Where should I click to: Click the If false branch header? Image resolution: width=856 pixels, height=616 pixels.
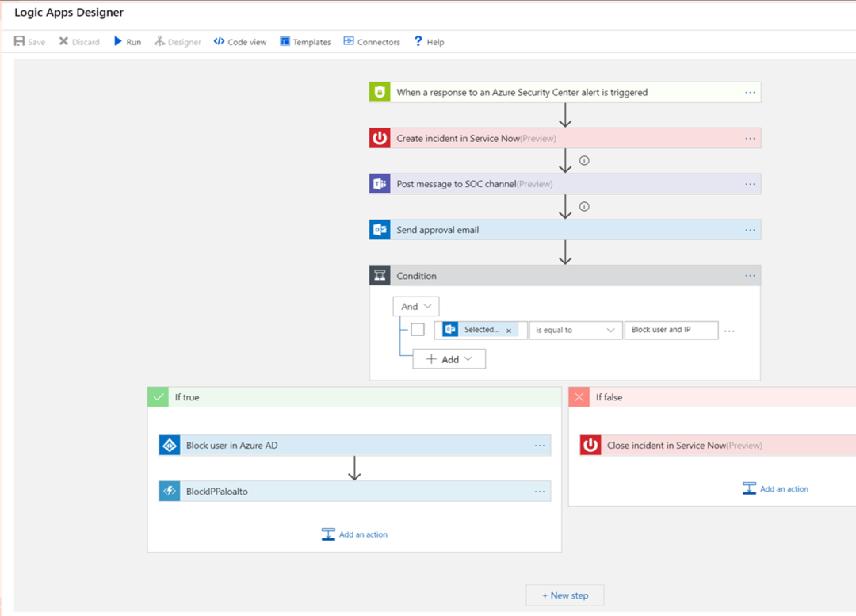tap(713, 397)
